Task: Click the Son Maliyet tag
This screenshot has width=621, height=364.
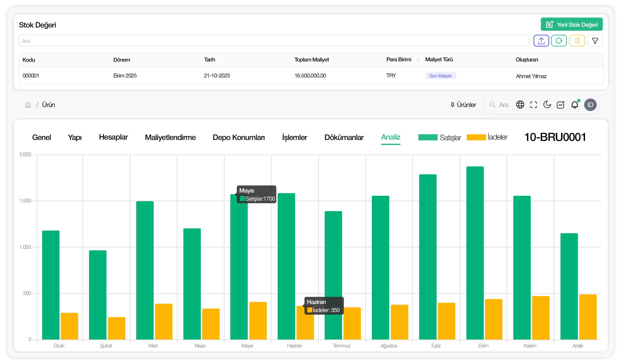Action: coord(440,76)
